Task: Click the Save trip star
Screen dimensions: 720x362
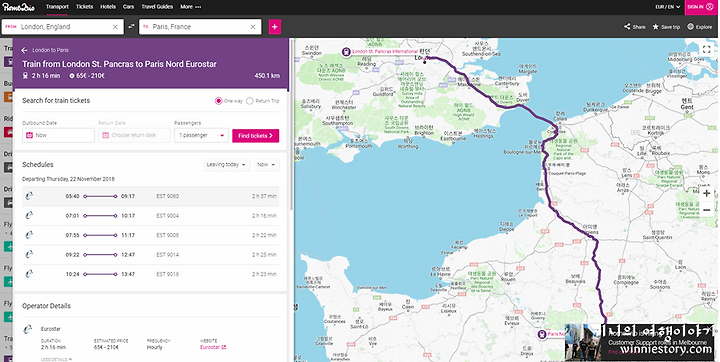Action: [x=656, y=27]
